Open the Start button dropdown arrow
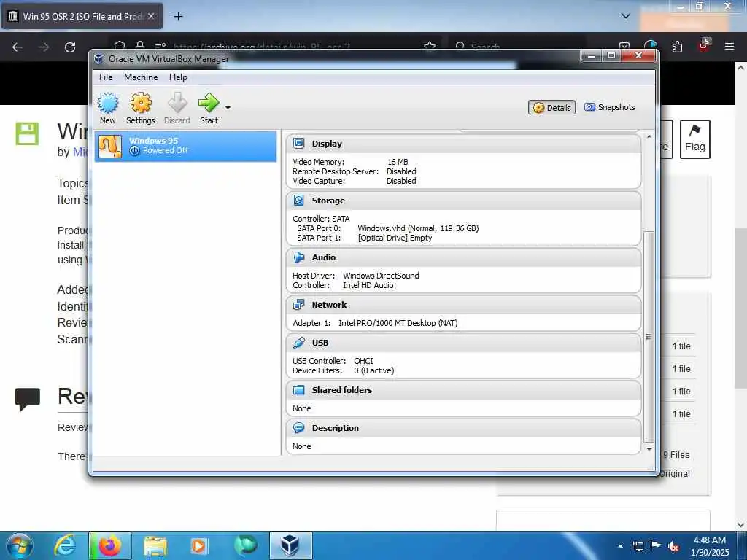Viewport: 747px width, 560px height. (x=228, y=108)
